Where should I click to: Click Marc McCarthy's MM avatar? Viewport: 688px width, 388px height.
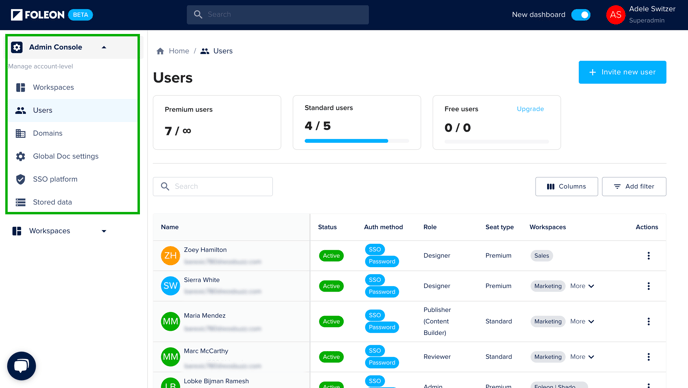[x=170, y=357]
